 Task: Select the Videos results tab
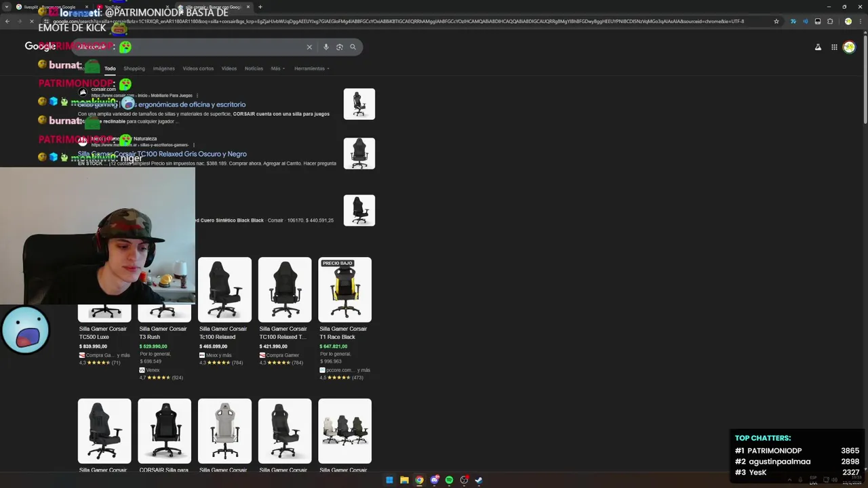click(229, 68)
